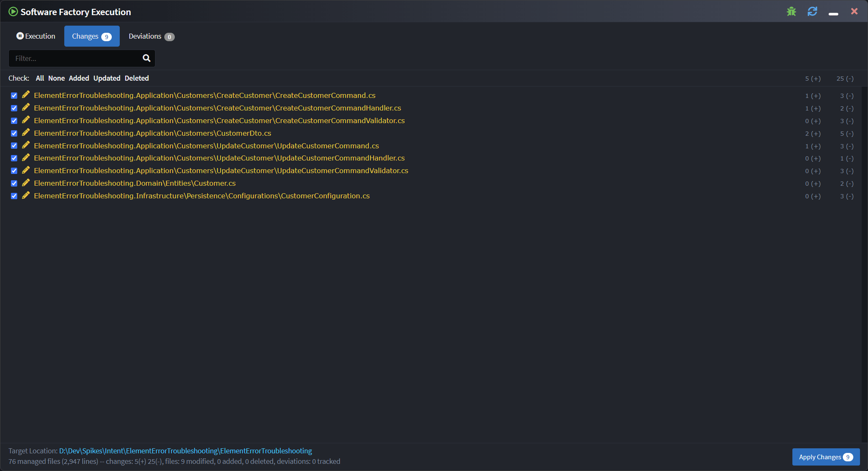Click pencil icon beside CustomerDto.cs
868x471 pixels.
[26, 133]
